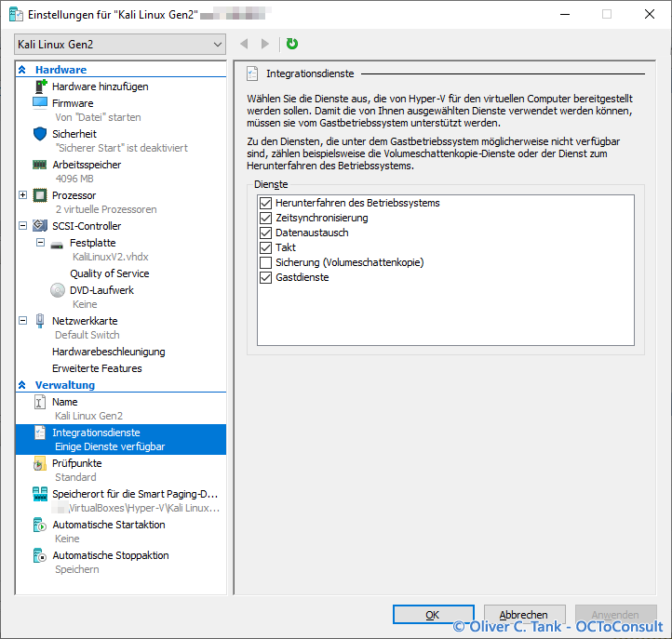
Task: Click the 2 virtuelle Prozessoren text
Action: coord(106,209)
